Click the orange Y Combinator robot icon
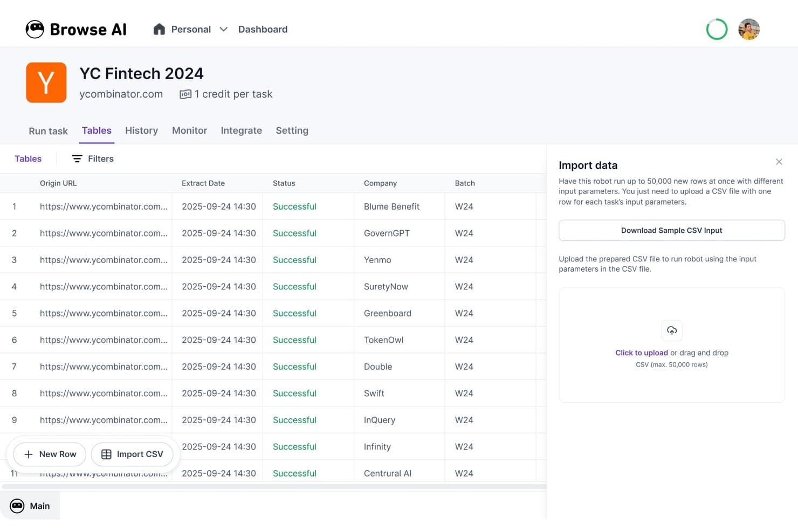 click(x=46, y=82)
